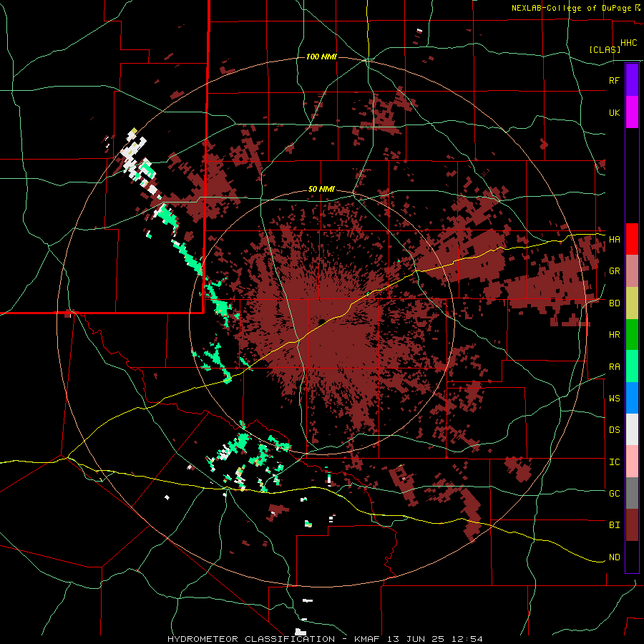Click the RA light green legend swatch
644x644 pixels.
point(632,366)
